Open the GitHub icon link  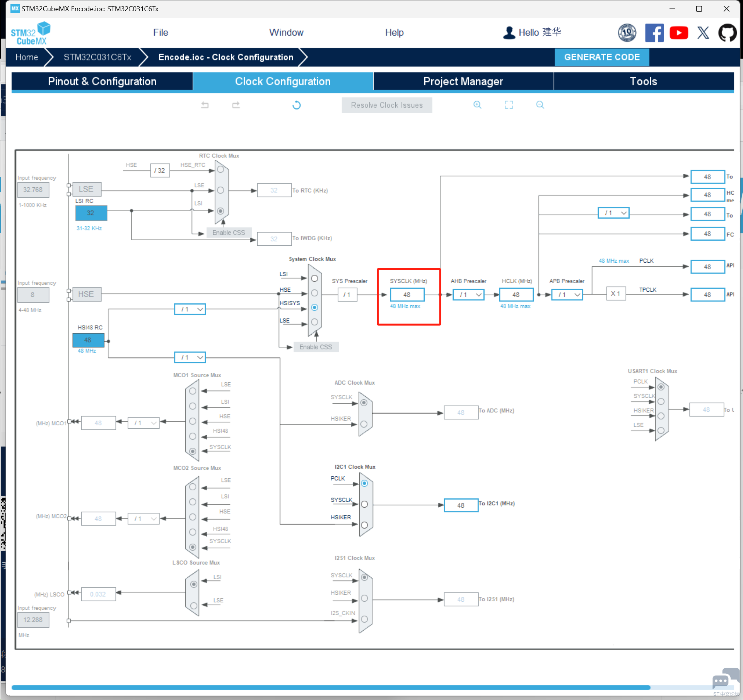coord(728,33)
